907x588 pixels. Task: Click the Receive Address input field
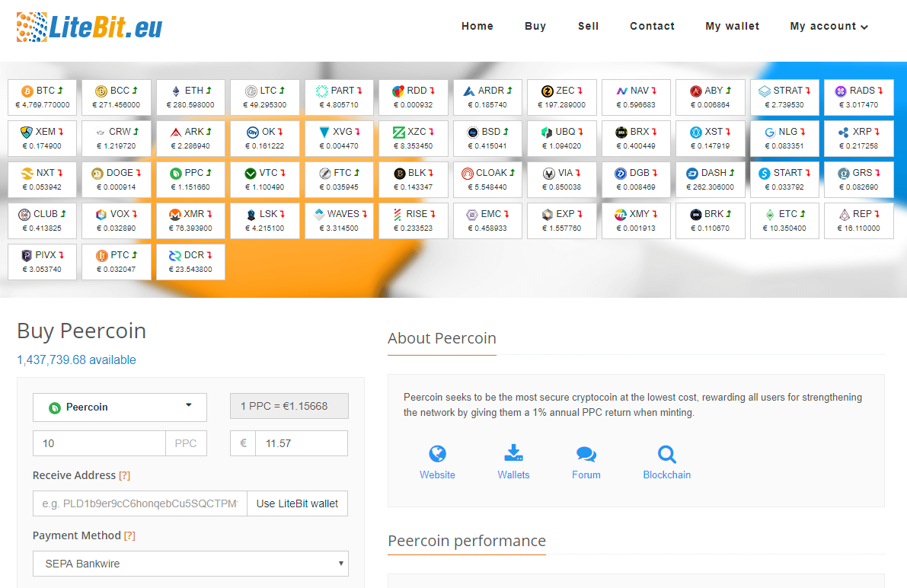(140, 503)
